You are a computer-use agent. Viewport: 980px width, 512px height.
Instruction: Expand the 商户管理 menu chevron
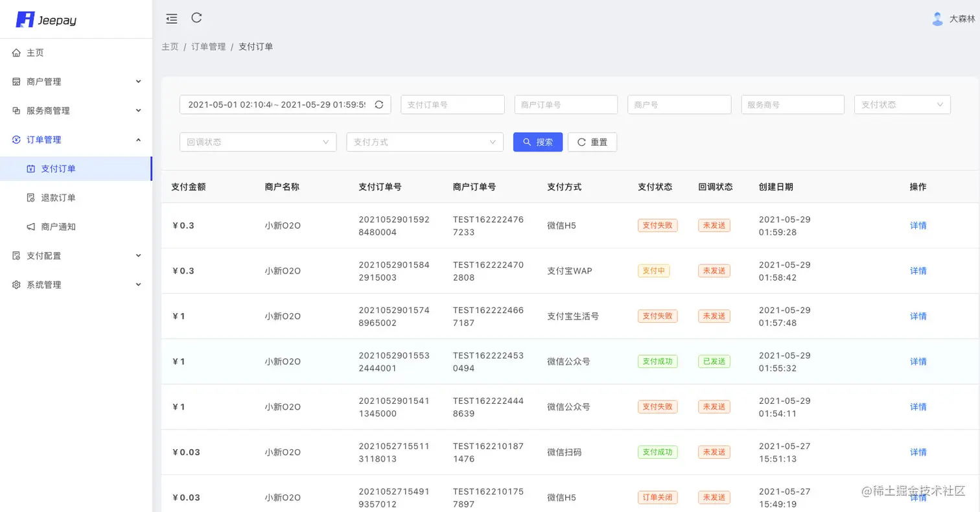point(138,81)
